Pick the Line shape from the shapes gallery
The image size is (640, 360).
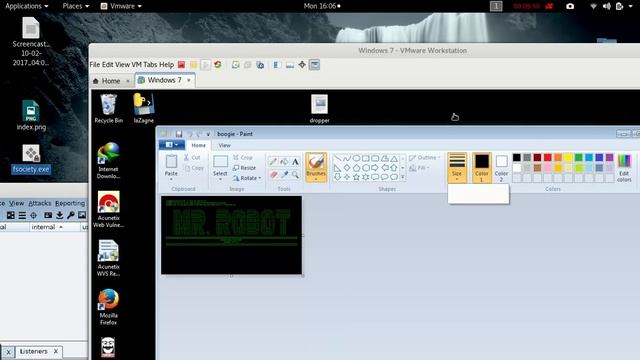point(338,158)
